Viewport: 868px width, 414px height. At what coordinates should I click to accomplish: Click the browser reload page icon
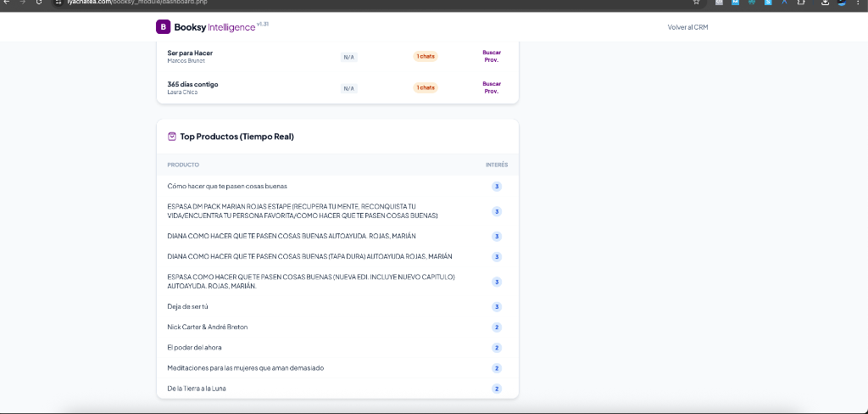38,3
